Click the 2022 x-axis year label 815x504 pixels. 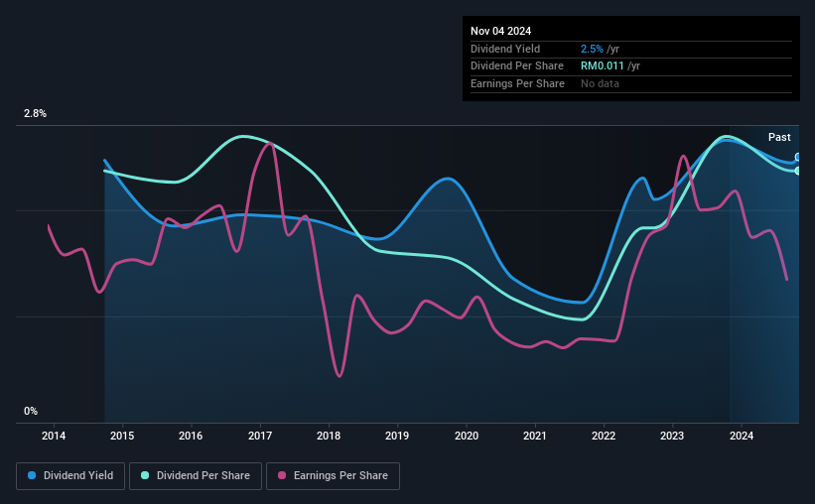pyautogui.click(x=604, y=436)
